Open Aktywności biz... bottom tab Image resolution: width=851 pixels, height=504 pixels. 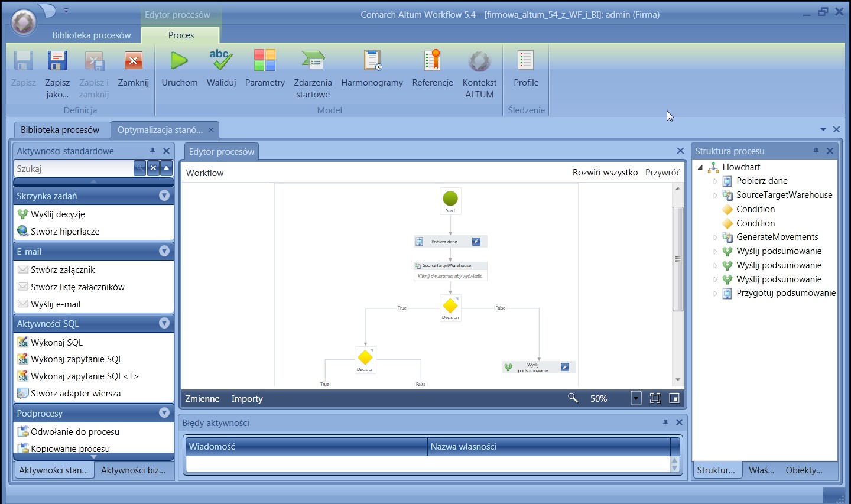(x=133, y=470)
